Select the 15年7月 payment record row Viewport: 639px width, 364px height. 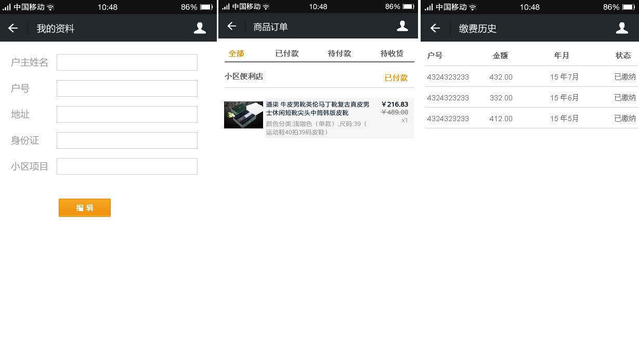pos(530,77)
